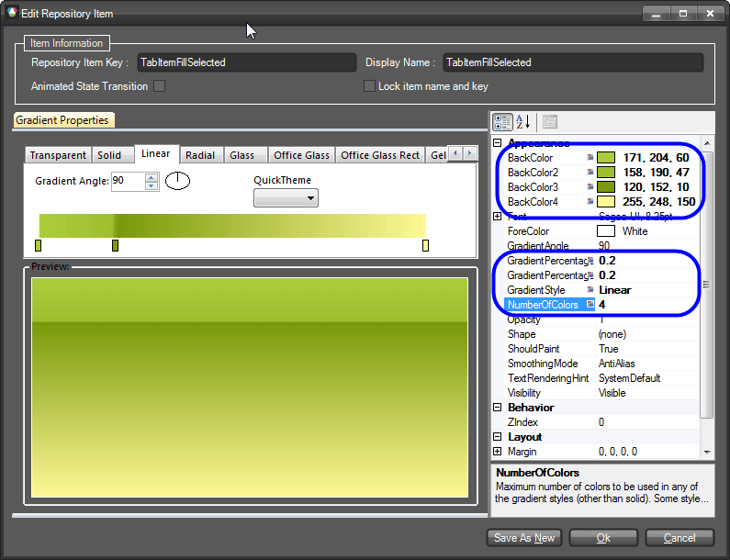Click BackColor4 color swatch
730x560 pixels.
(606, 202)
